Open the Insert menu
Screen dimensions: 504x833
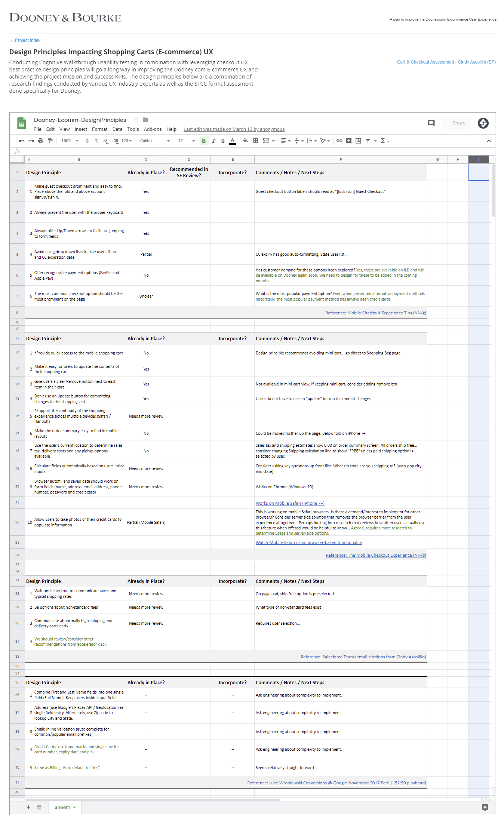(81, 129)
